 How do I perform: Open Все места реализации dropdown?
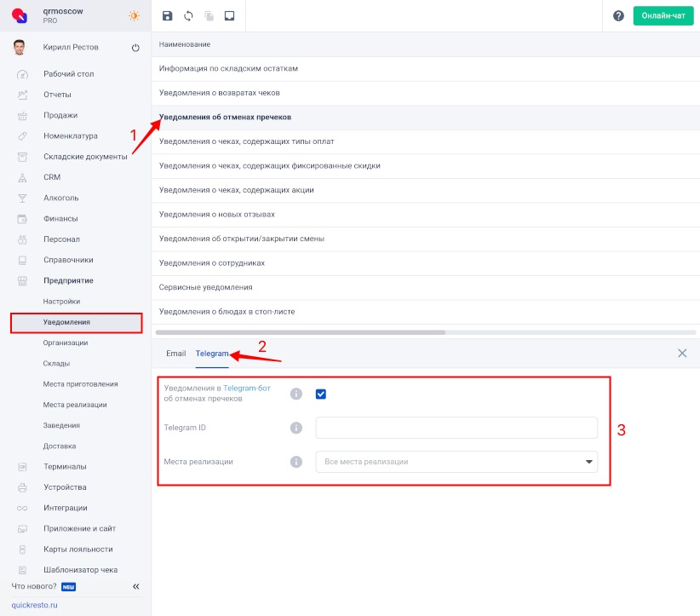pyautogui.click(x=456, y=462)
